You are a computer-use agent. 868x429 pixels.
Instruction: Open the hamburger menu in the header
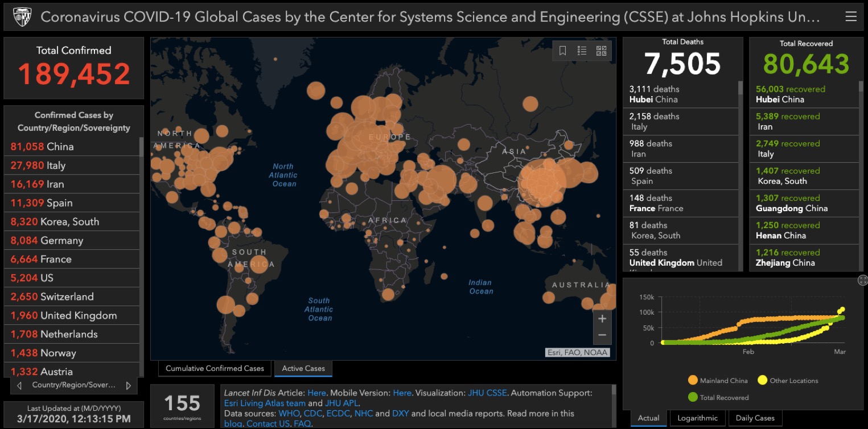[x=851, y=16]
